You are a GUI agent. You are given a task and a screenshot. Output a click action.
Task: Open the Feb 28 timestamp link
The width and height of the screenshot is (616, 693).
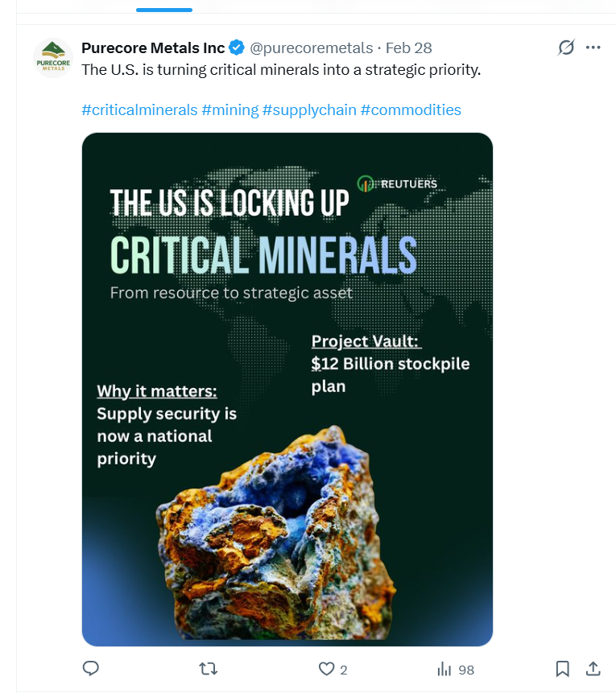coord(409,47)
